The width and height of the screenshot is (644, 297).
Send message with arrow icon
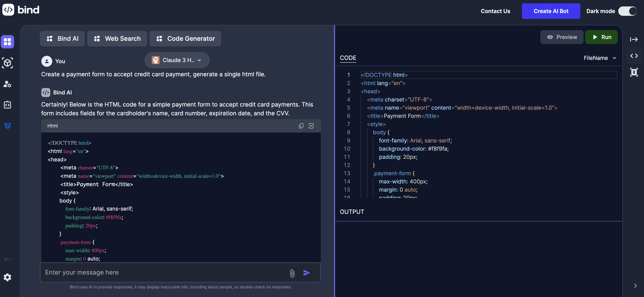click(307, 273)
